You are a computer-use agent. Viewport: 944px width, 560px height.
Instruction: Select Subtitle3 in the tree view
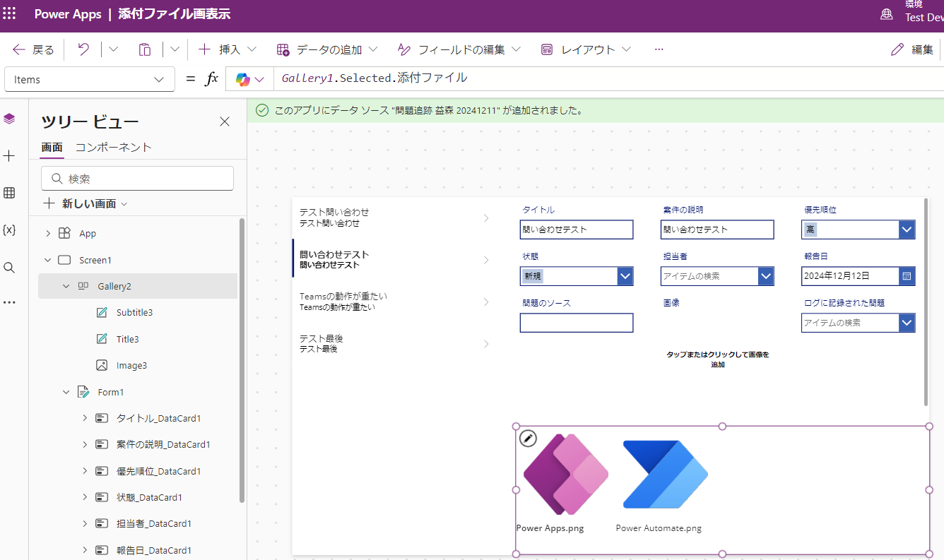pyautogui.click(x=135, y=312)
